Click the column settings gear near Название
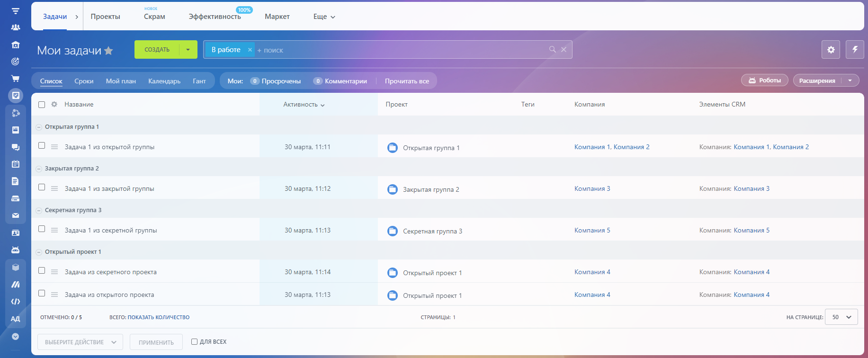The width and height of the screenshot is (868, 358). 54,104
